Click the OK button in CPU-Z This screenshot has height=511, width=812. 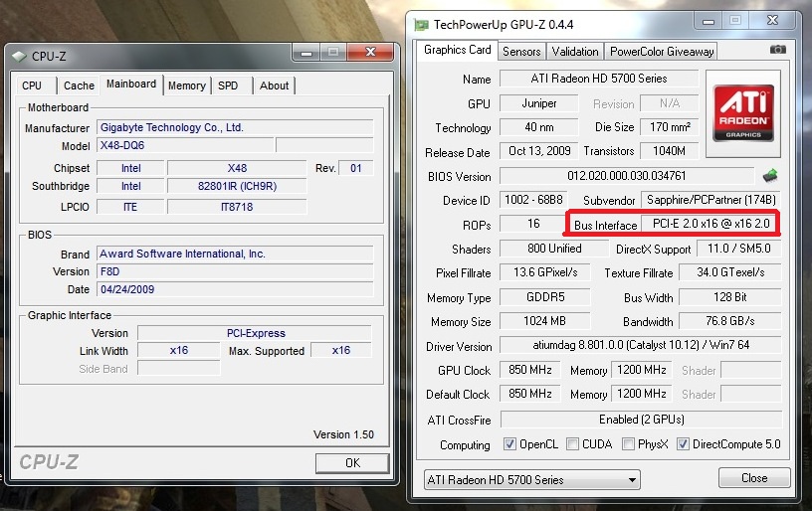352,463
